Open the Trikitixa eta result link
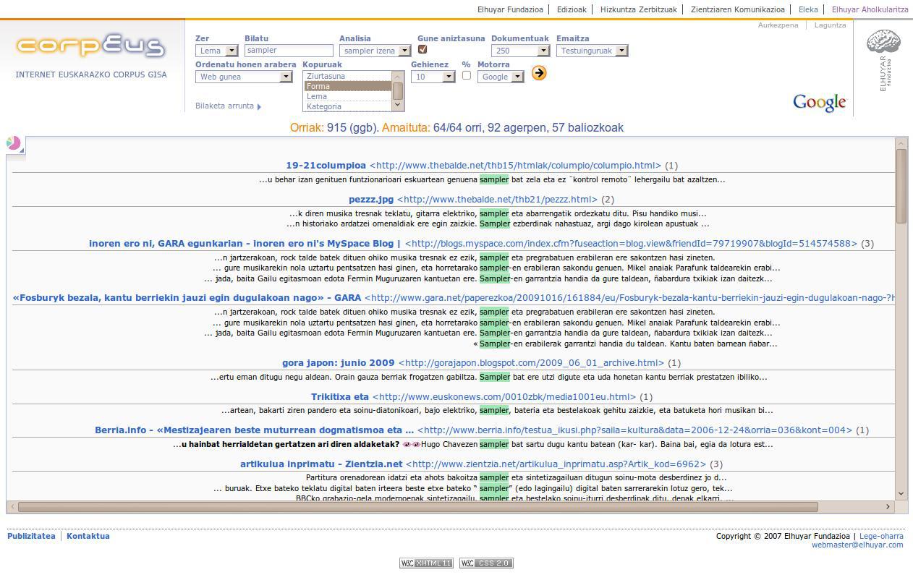This screenshot has height=588, width=913. [x=339, y=397]
